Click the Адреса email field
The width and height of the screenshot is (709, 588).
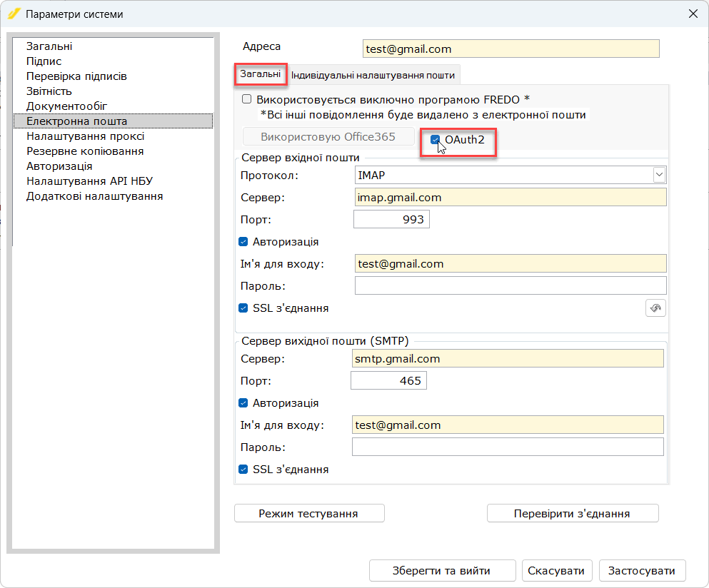coord(511,49)
